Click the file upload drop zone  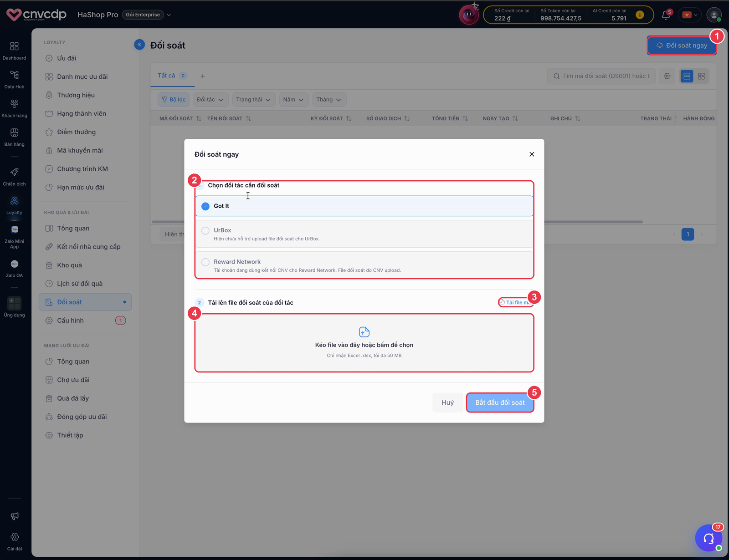click(364, 343)
